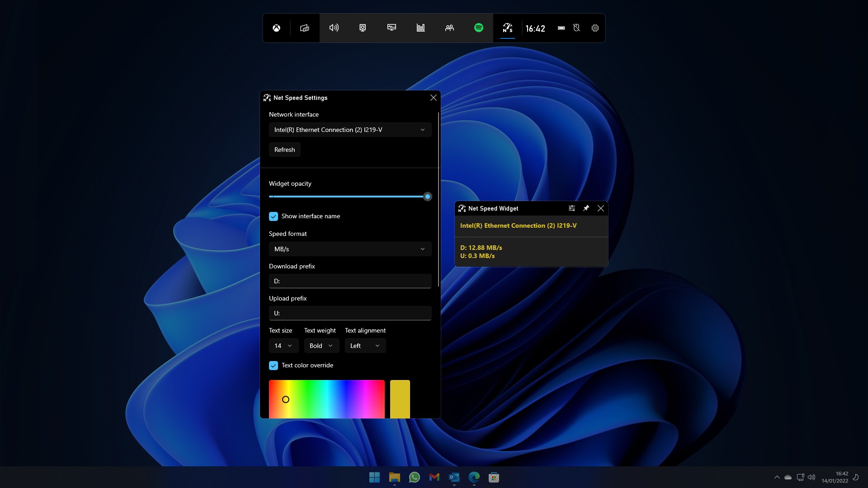Screen dimensions: 868x488
Task: Expand the Network interface dropdown
Action: click(350, 130)
